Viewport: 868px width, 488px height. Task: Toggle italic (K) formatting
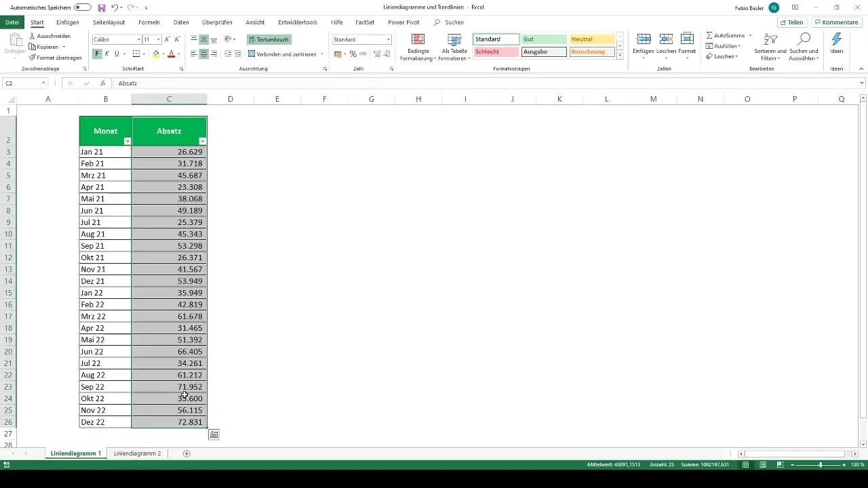coord(106,54)
